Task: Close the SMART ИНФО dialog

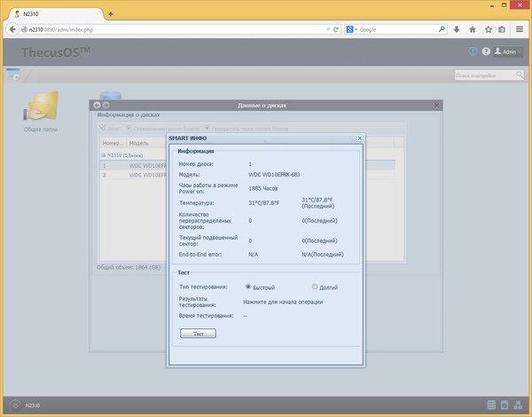Action: (x=359, y=138)
